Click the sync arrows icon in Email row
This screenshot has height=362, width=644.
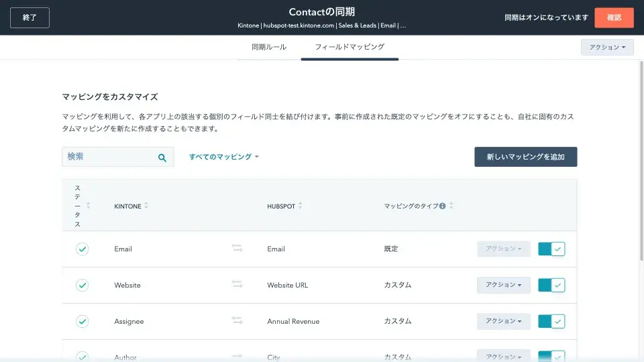pos(237,249)
